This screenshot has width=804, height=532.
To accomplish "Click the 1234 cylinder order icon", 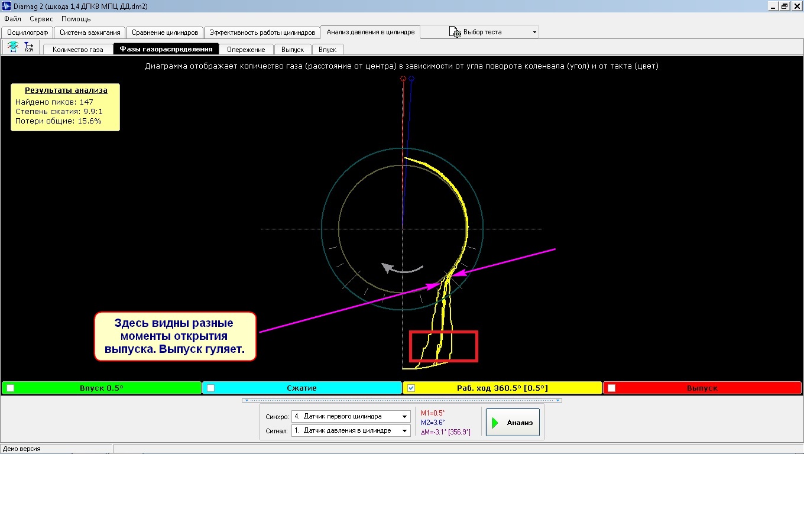I will pos(28,47).
